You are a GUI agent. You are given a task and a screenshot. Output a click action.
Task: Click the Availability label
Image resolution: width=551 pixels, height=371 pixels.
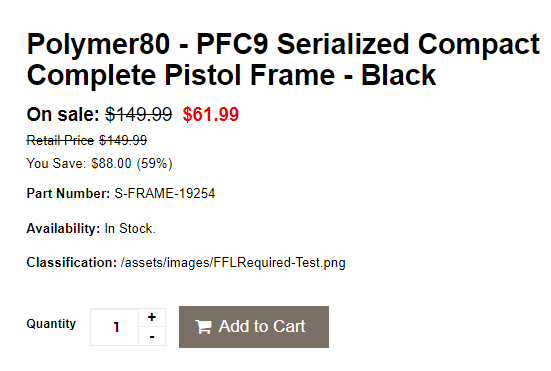coord(64,229)
